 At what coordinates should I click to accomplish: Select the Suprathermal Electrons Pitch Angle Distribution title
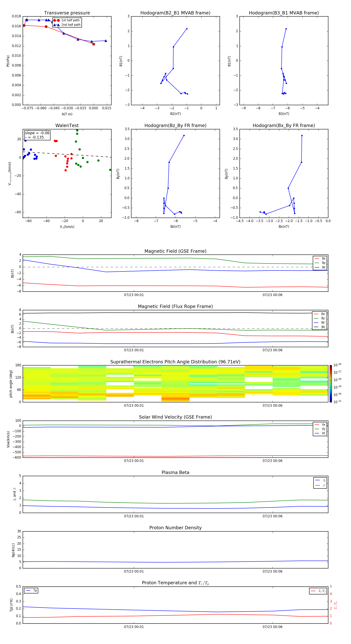(175, 362)
